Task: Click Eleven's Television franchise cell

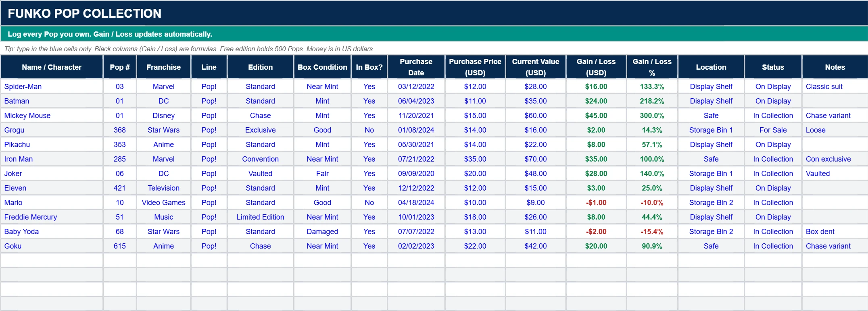Action: 163,188
